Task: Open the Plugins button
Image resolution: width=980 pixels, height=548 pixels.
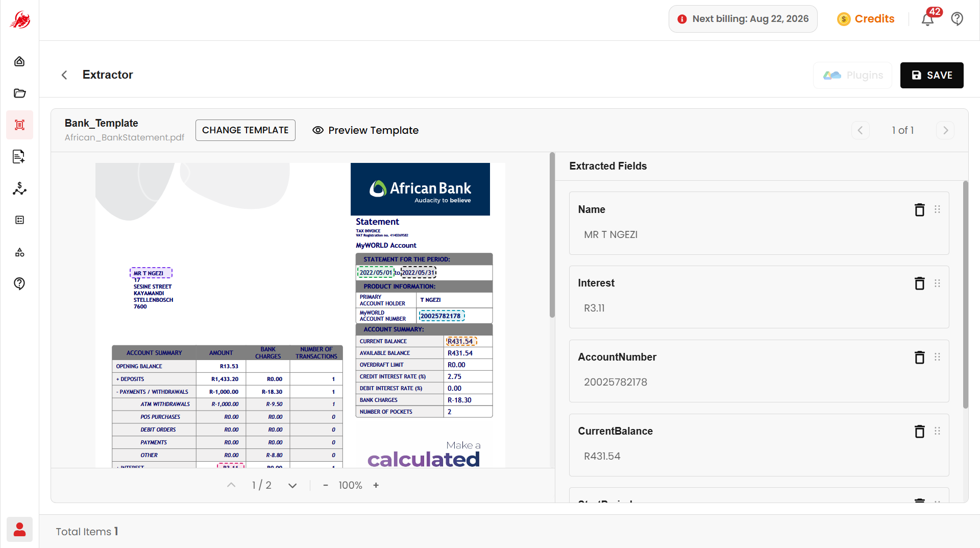Action: (853, 75)
